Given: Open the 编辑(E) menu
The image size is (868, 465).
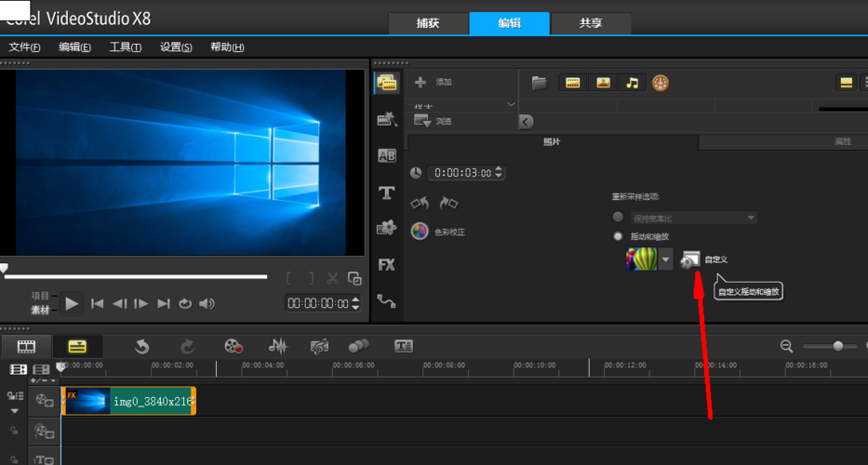Looking at the screenshot, I should 74,47.
